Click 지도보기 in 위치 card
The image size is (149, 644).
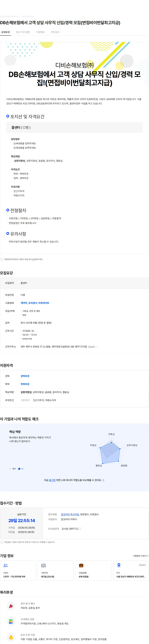pos(142,565)
